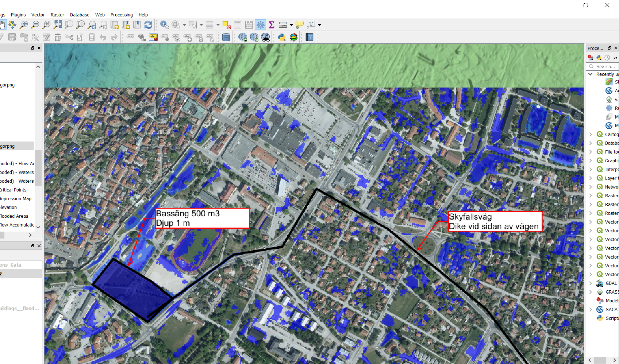This screenshot has width=619, height=364.
Task: Float the Layers panel at top left
Action: pos(33,48)
